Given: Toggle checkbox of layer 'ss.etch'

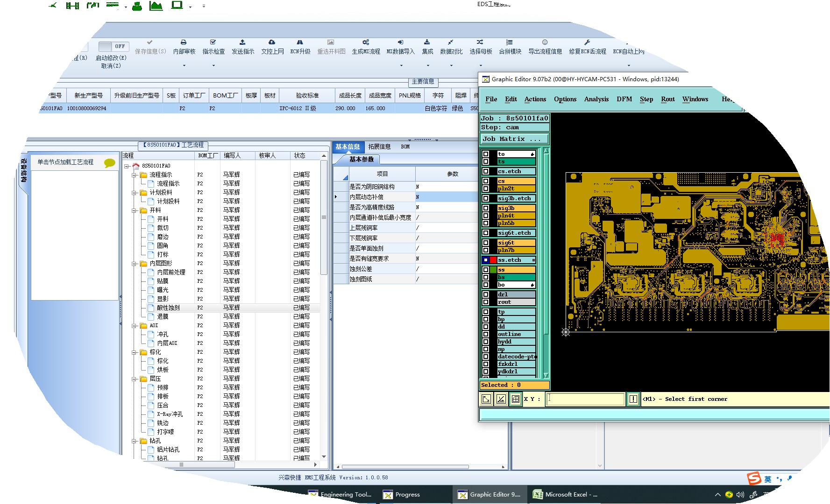Looking at the screenshot, I should point(486,260).
